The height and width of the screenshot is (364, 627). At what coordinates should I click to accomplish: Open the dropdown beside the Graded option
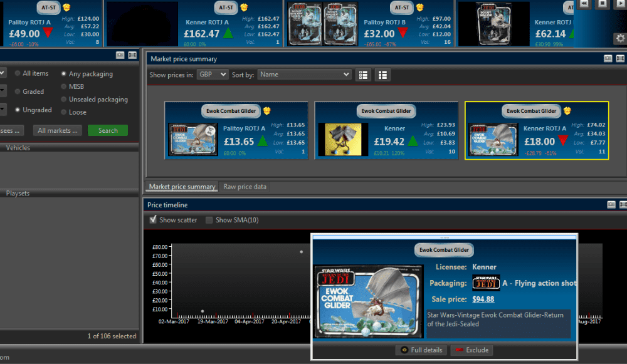pyautogui.click(x=3, y=91)
